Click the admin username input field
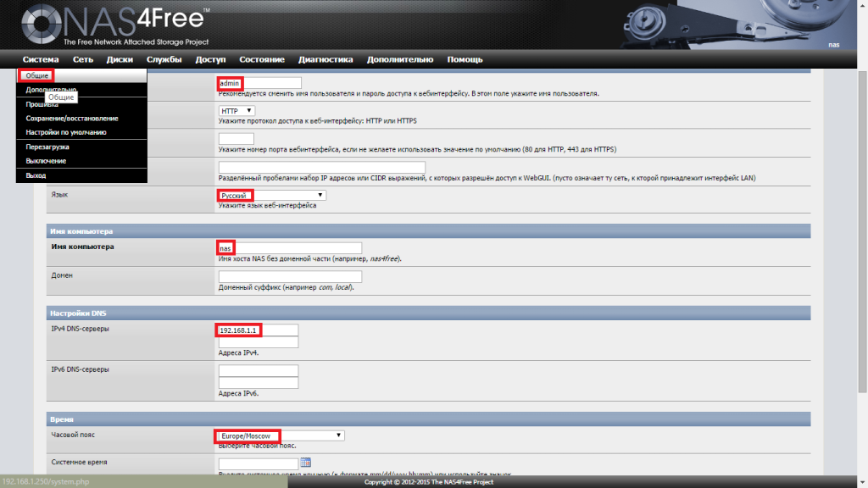 pos(259,83)
